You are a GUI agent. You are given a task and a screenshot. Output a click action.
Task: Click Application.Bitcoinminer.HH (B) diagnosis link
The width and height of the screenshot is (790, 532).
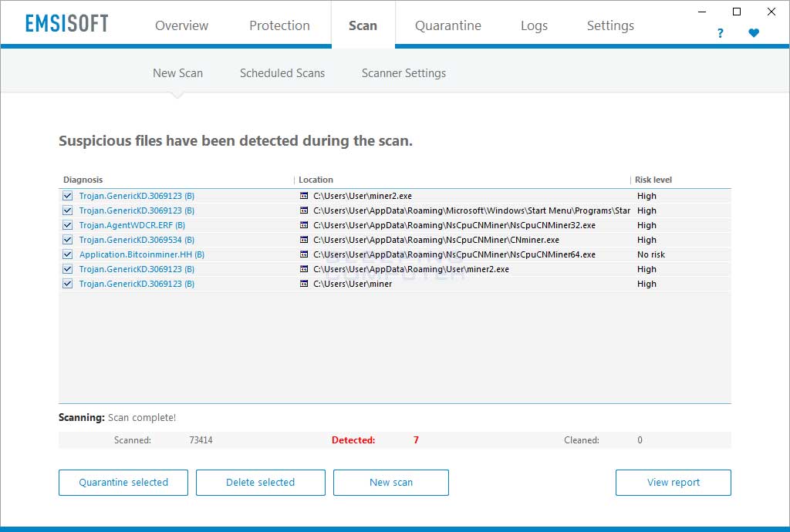(x=142, y=254)
